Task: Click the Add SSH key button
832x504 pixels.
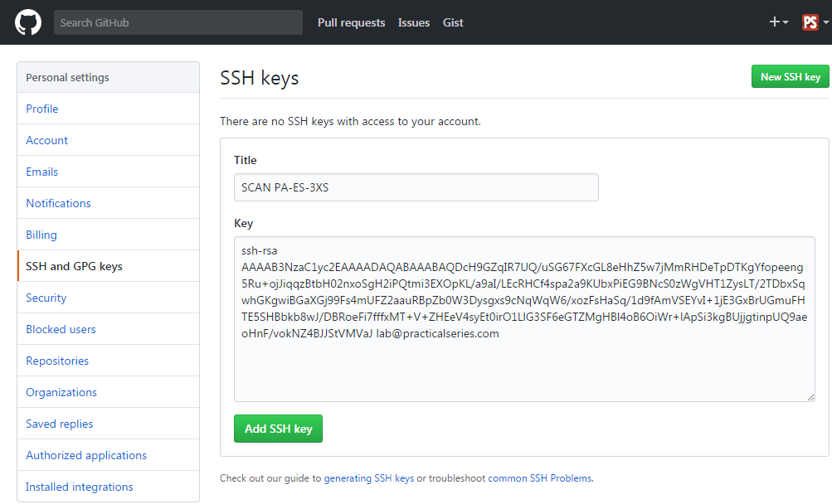Action: (278, 429)
